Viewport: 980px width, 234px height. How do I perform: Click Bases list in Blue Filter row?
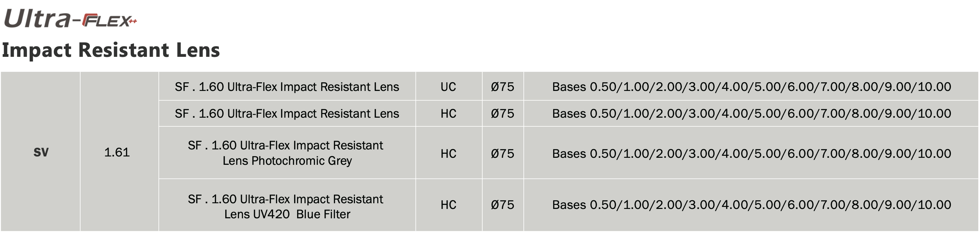point(751,205)
